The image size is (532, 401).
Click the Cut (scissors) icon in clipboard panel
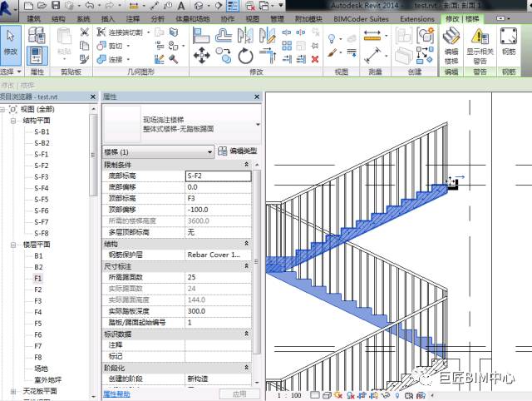click(84, 32)
